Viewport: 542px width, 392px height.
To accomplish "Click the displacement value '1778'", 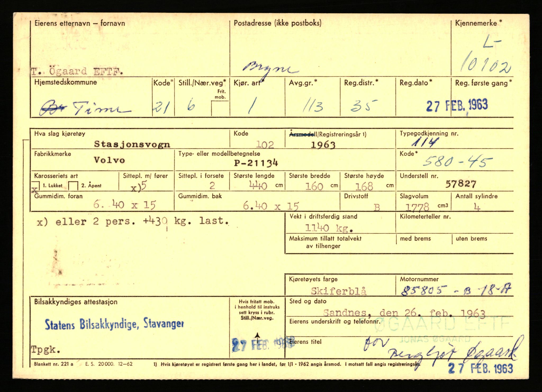I will pyautogui.click(x=417, y=207).
